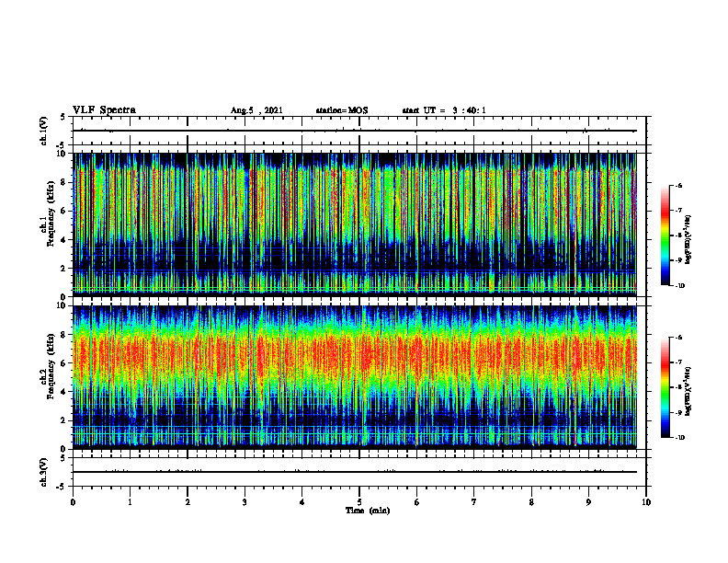Click time axis tick label "5"

coord(359,502)
